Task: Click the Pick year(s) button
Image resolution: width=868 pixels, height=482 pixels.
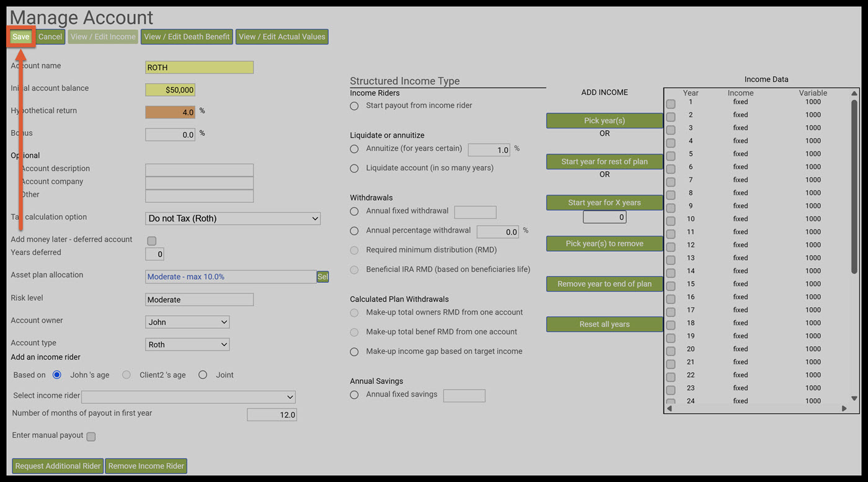Action: point(604,121)
